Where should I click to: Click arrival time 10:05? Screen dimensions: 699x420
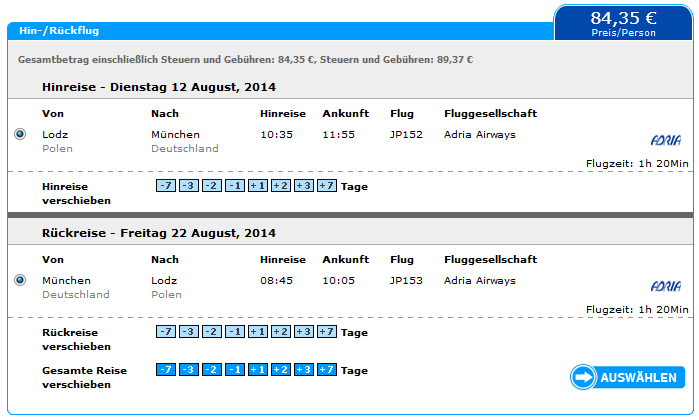339,280
